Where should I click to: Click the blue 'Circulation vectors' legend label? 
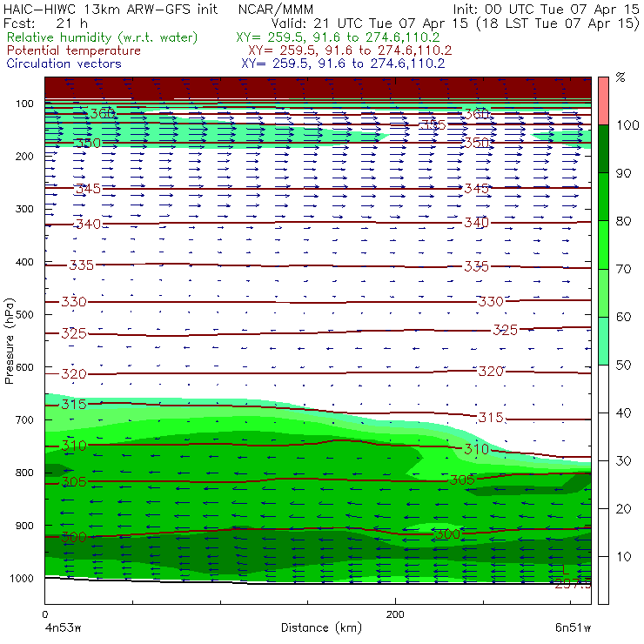(x=64, y=64)
